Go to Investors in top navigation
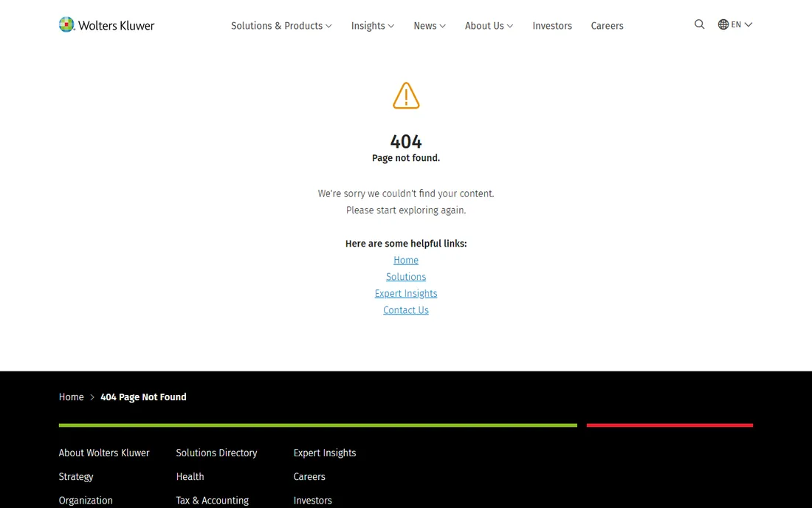Image resolution: width=812 pixels, height=508 pixels. coord(552,26)
